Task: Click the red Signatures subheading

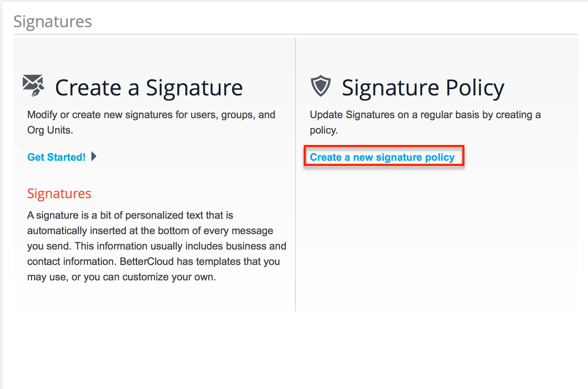Action: [59, 193]
